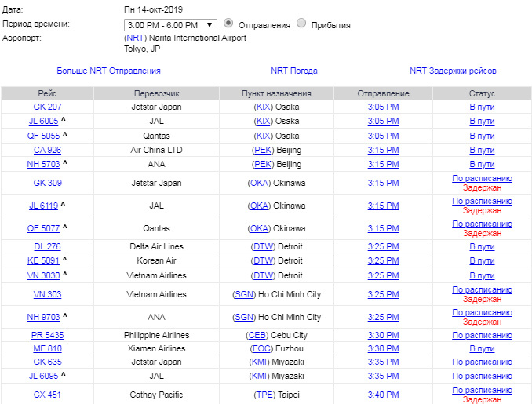Click the Рейс column header

pyautogui.click(x=47, y=93)
